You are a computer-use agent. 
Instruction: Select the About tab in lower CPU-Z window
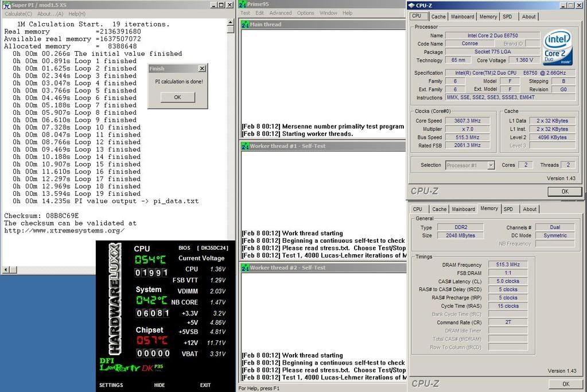tap(530, 209)
